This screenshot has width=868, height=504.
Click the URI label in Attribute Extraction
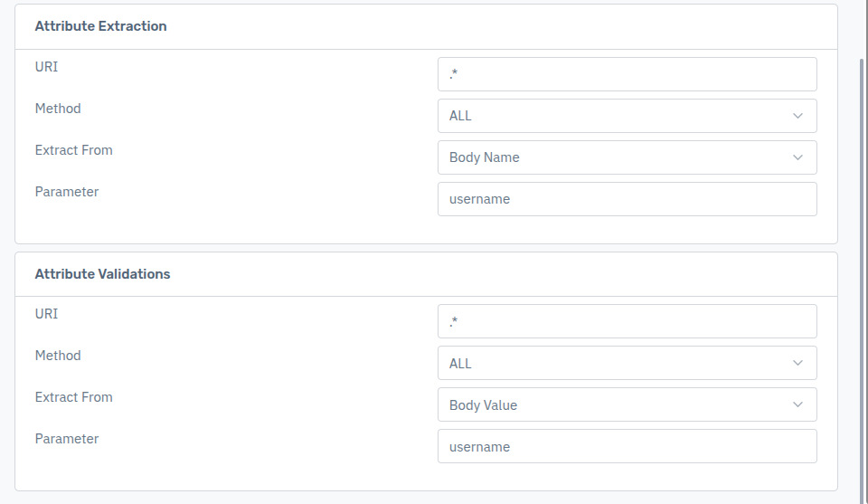46,67
